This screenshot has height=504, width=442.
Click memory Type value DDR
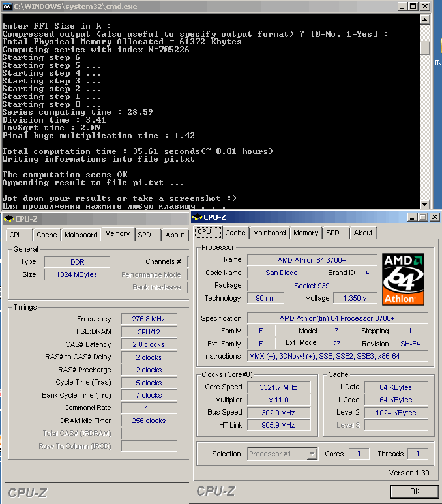[x=77, y=262]
